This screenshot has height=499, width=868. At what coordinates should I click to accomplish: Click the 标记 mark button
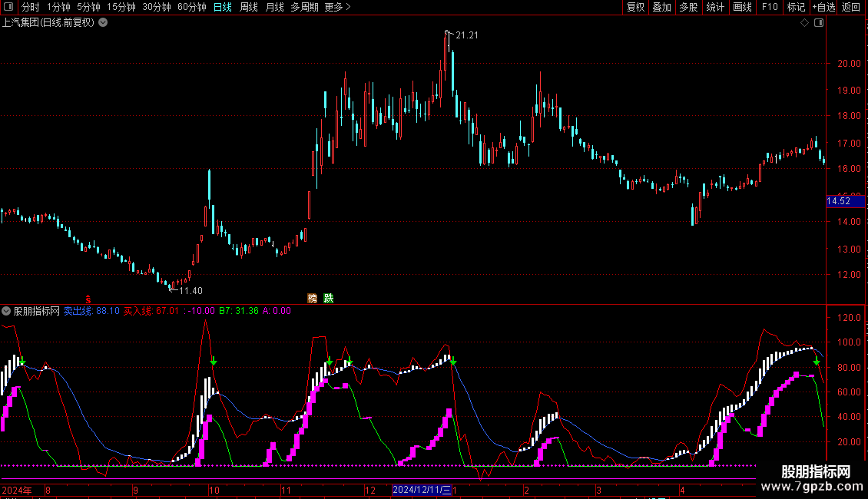tap(796, 7)
